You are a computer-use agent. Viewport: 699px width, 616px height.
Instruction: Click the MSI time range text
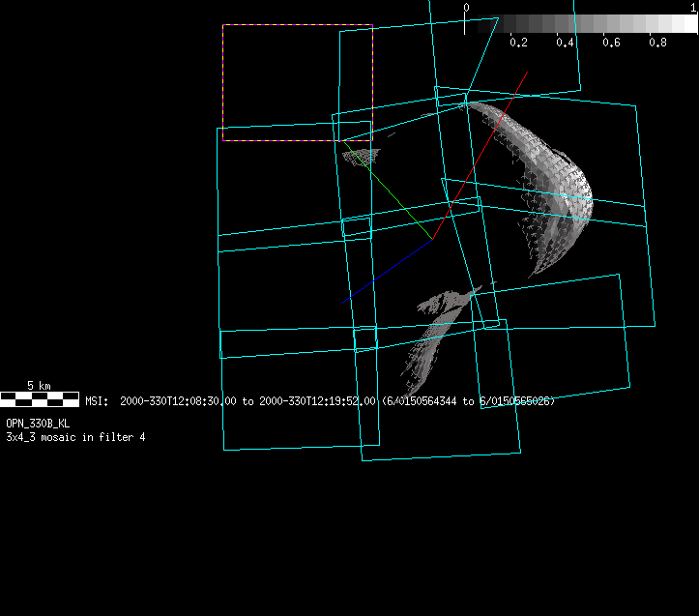click(319, 400)
